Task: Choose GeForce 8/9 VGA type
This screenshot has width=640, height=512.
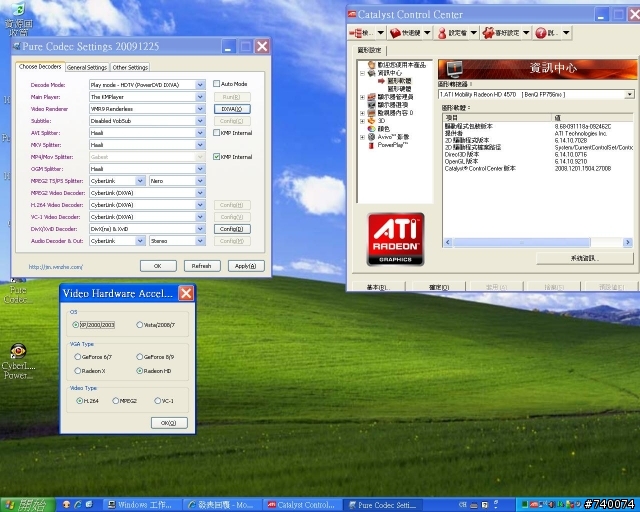Action: (x=140, y=357)
